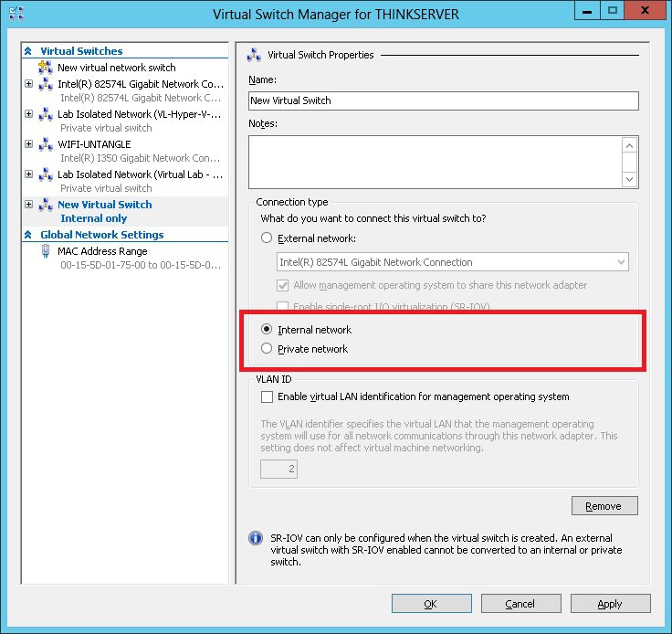Click 'Intel(R) I350 Gigabit Network Con...' text
672x634 pixels.
click(140, 158)
